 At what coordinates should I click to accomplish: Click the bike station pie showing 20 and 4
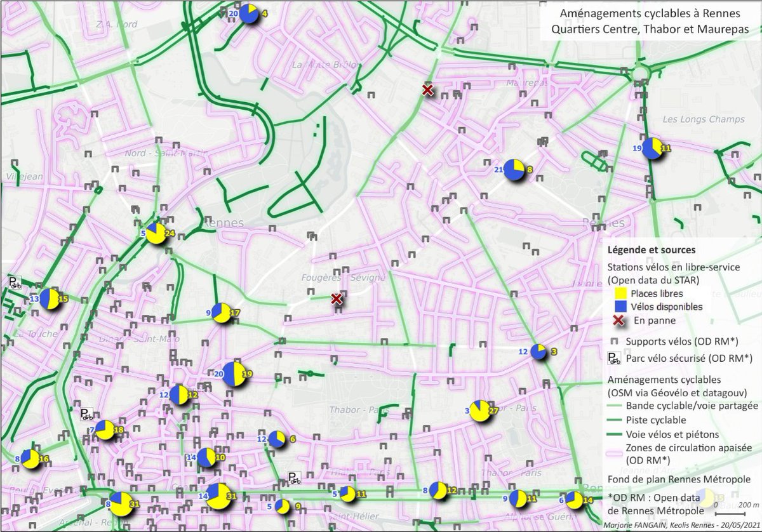248,13
